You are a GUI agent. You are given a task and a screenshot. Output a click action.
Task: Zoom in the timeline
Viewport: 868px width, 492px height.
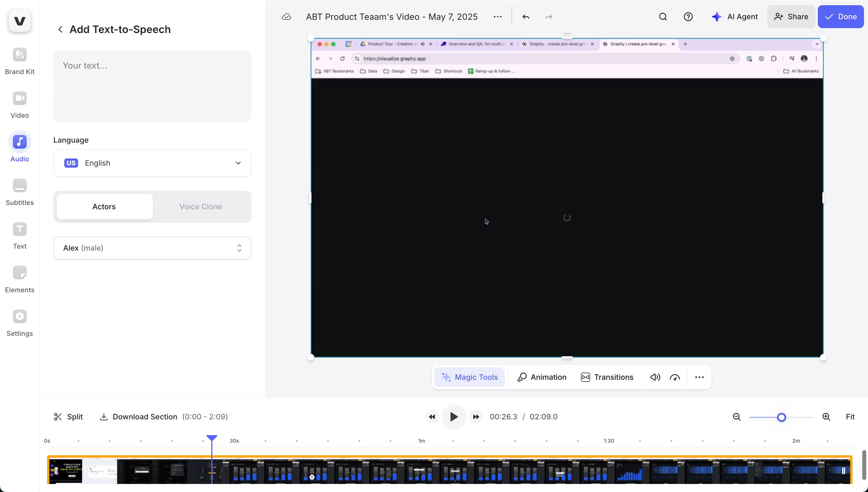point(826,417)
